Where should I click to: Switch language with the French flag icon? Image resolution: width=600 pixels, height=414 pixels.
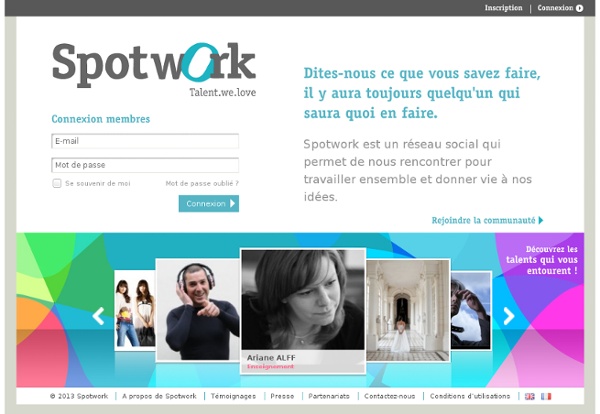coord(546,396)
